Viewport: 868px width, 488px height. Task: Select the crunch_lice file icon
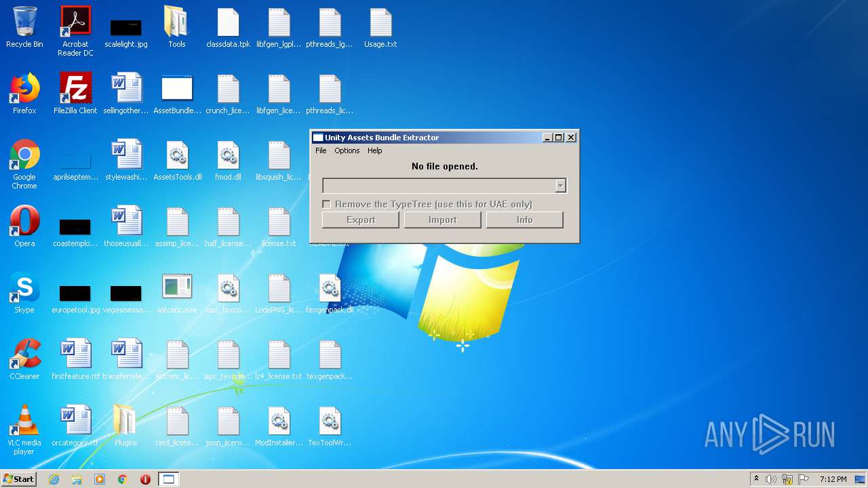tap(228, 94)
